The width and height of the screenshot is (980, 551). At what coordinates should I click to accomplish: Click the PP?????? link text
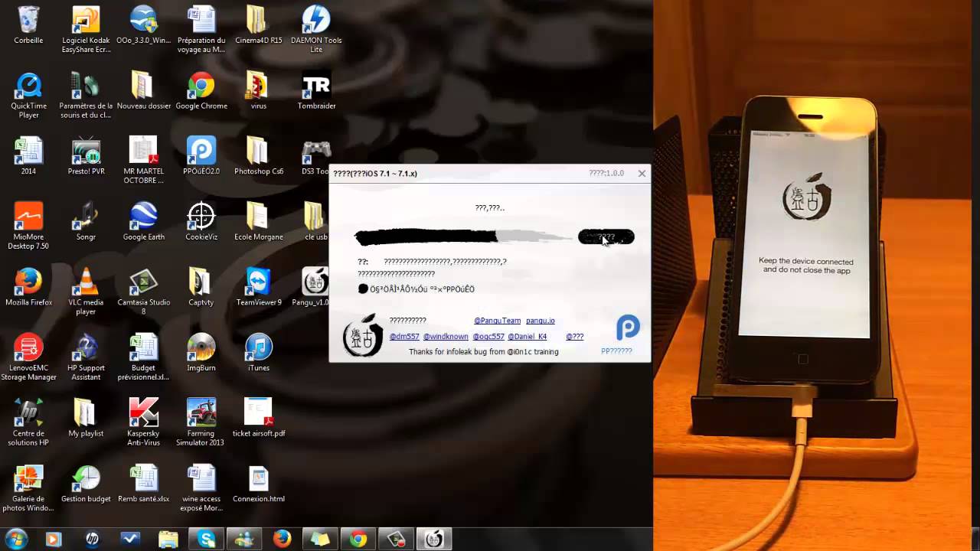point(616,351)
